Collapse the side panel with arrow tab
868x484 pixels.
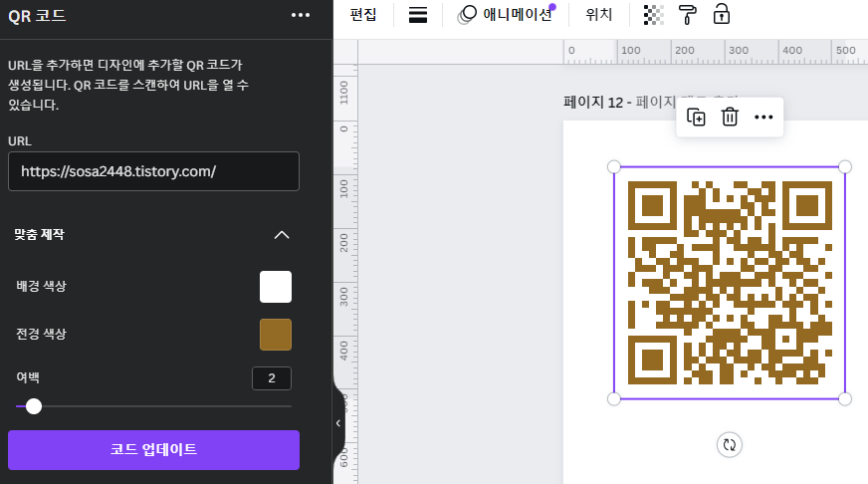(x=338, y=423)
